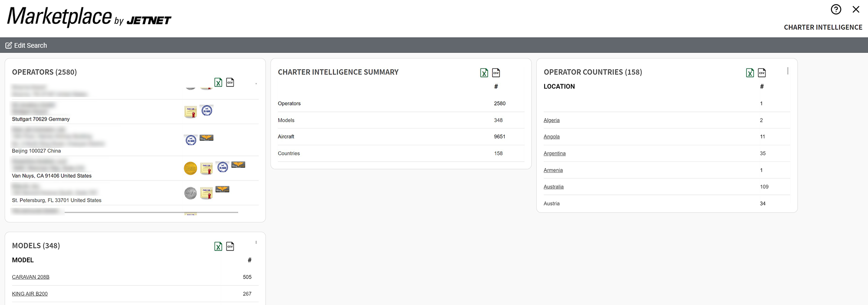Click the aircraft count 9651

[x=500, y=137]
